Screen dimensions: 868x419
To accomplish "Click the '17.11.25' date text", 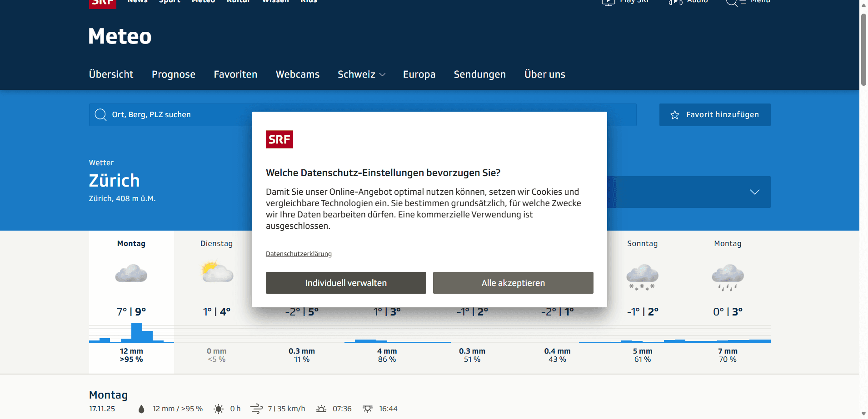I will pyautogui.click(x=102, y=409).
